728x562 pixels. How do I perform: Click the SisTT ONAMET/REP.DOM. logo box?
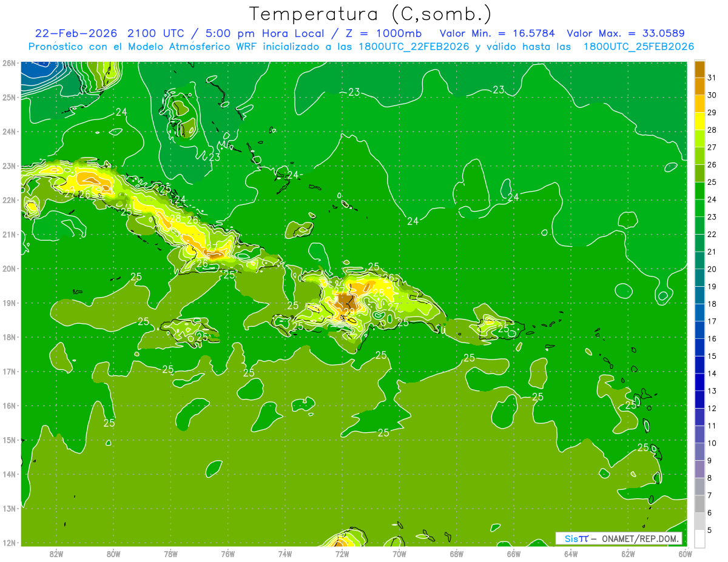[619, 538]
